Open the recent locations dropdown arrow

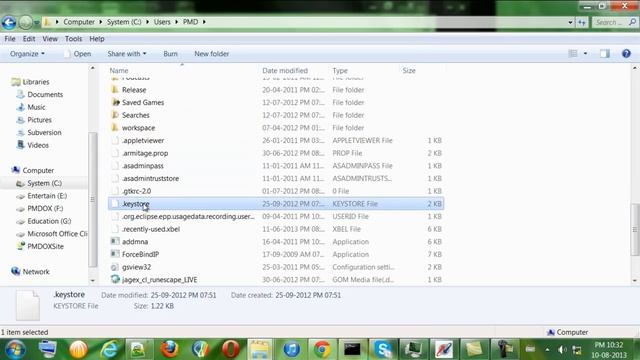[36, 23]
